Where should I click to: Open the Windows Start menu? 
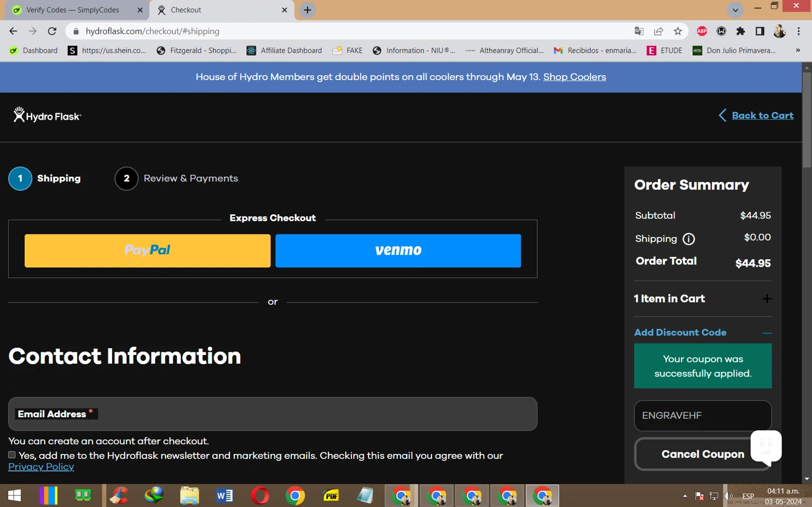coord(15,496)
